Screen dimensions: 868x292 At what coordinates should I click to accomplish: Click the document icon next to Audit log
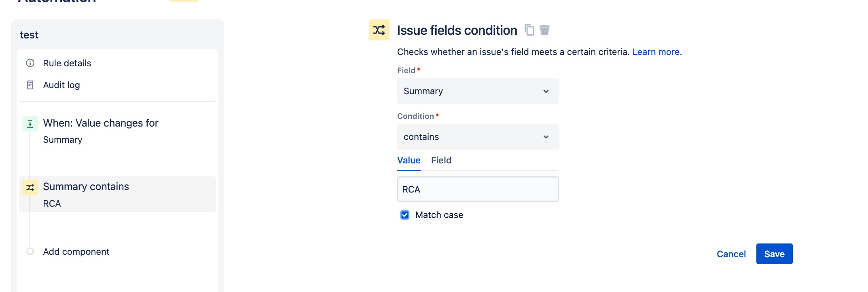point(30,85)
